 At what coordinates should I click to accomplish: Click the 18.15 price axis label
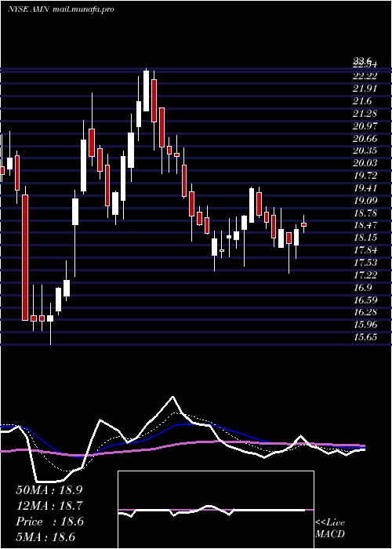365,238
